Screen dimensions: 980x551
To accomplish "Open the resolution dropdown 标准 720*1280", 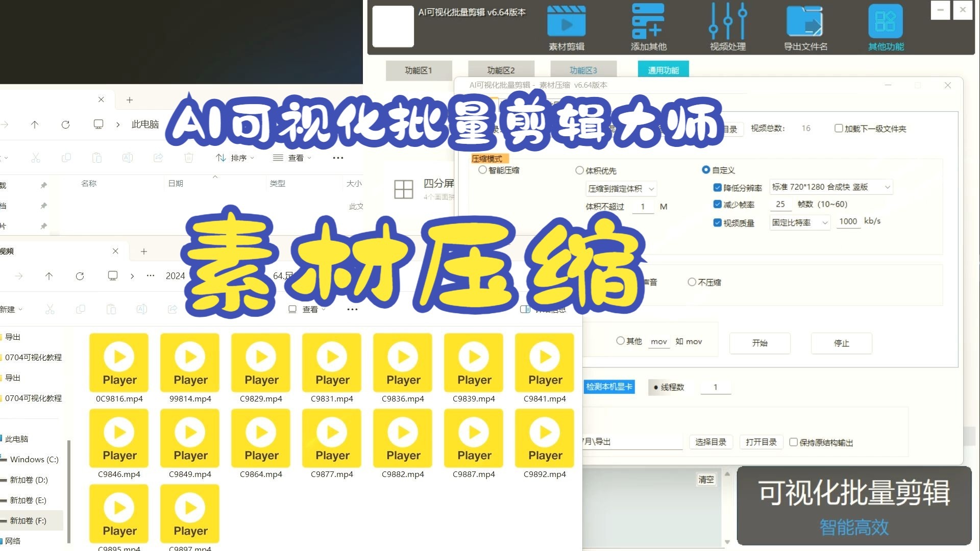I will (x=831, y=187).
